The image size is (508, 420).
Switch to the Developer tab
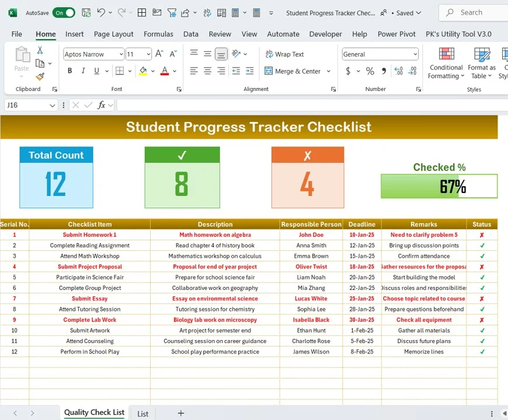(x=326, y=34)
